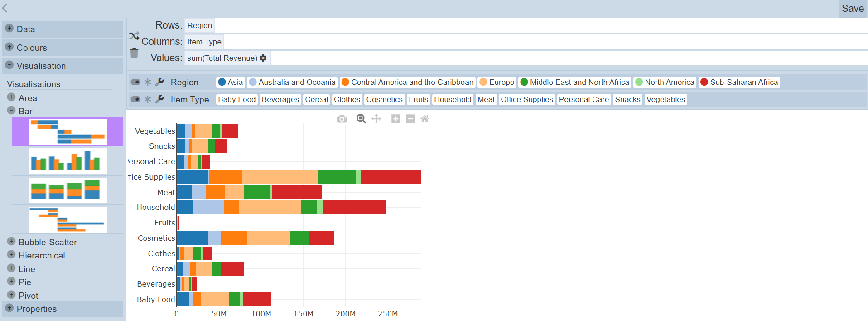
Task: Select the zoom magnifier chart tool
Action: [361, 119]
